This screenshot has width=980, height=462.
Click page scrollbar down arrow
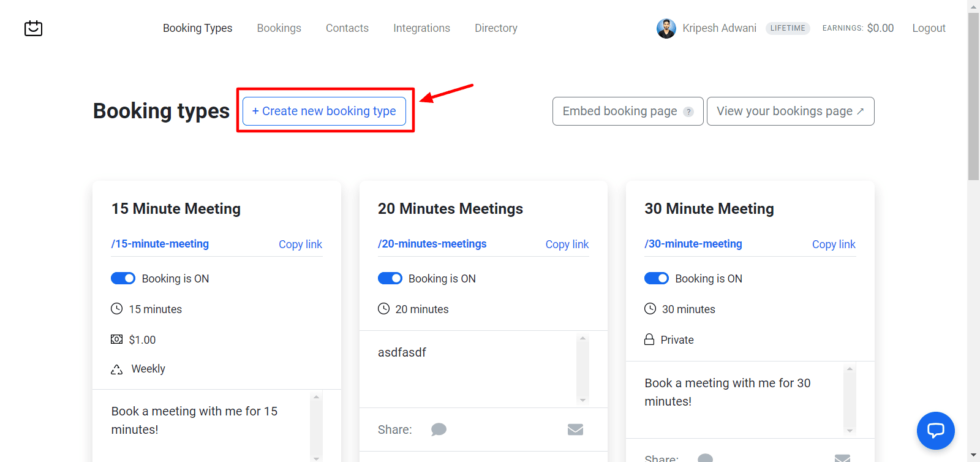[973, 455]
